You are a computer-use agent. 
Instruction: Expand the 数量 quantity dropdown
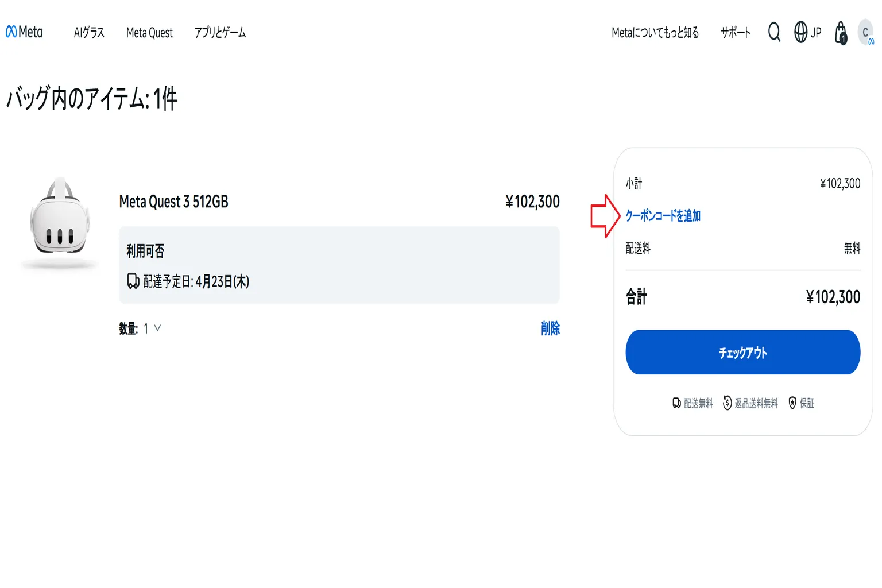[152, 328]
